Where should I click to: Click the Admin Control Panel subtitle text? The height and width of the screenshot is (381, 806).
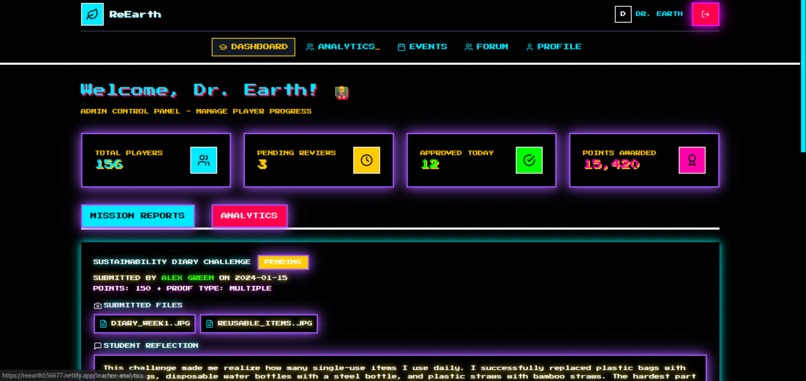click(x=196, y=111)
